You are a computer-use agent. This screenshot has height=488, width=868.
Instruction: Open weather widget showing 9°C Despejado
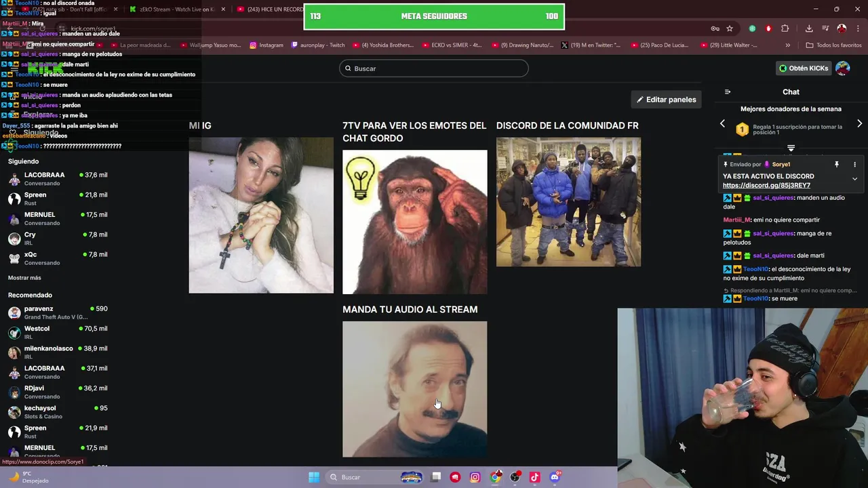[x=28, y=477]
